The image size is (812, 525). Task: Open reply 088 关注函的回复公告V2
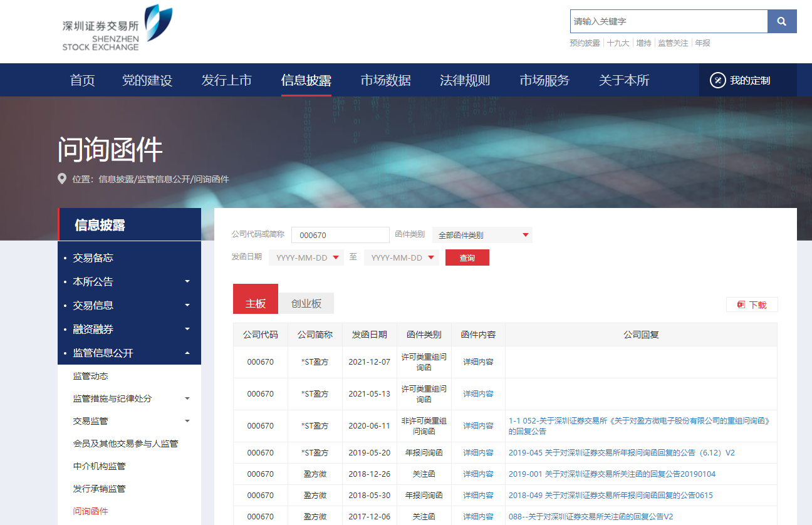591,517
